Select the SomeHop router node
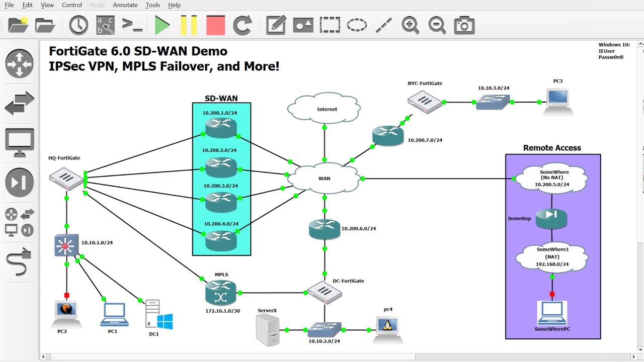Viewport: 644px width, 362px height. point(551,219)
